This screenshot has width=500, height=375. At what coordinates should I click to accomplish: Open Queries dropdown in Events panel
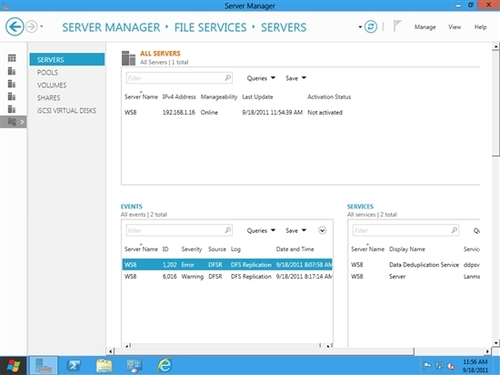coord(261,231)
